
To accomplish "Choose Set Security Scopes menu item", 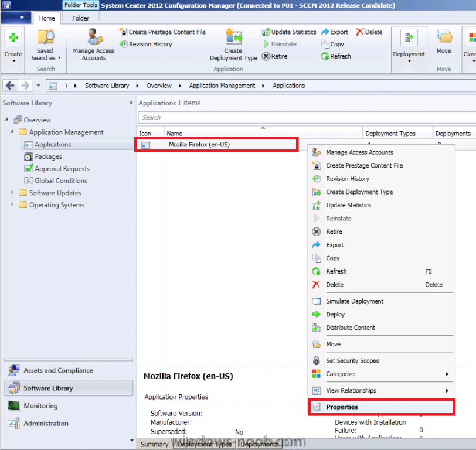I will 382,361.
